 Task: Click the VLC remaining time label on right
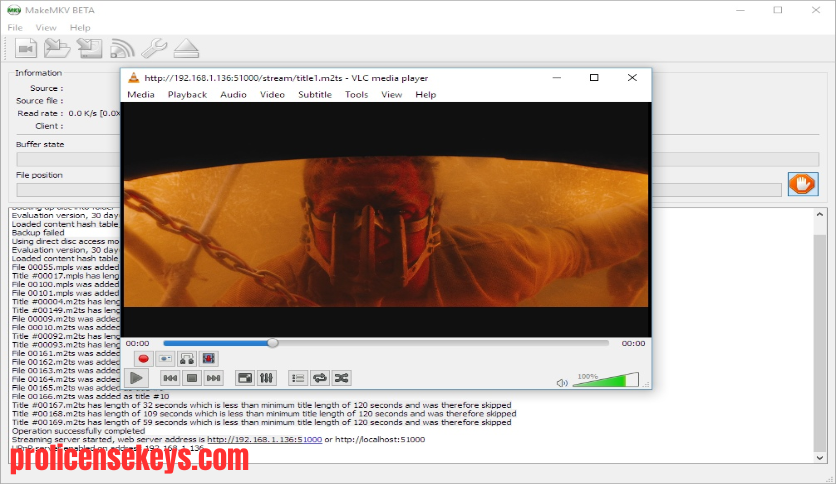[x=633, y=343]
